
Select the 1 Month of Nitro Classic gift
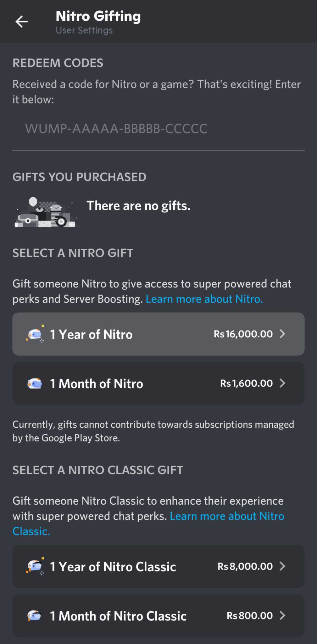158,616
